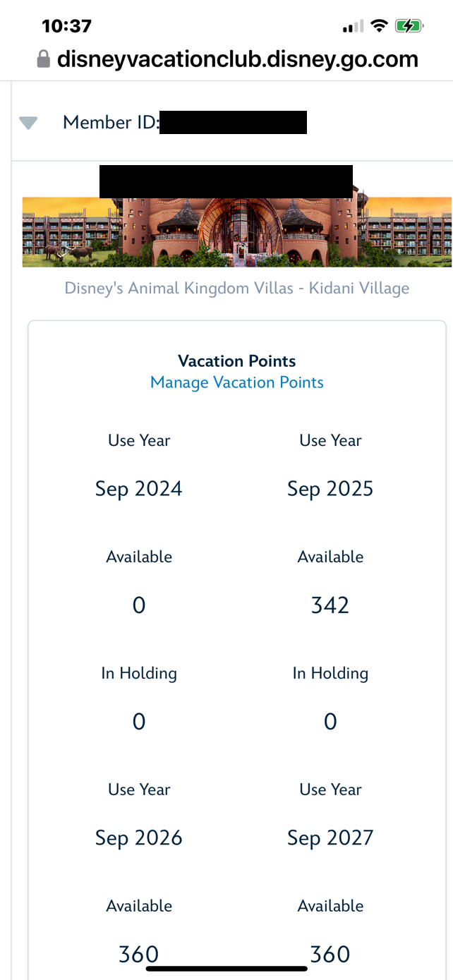Tap the Kidani Village resort banner image

(x=237, y=231)
